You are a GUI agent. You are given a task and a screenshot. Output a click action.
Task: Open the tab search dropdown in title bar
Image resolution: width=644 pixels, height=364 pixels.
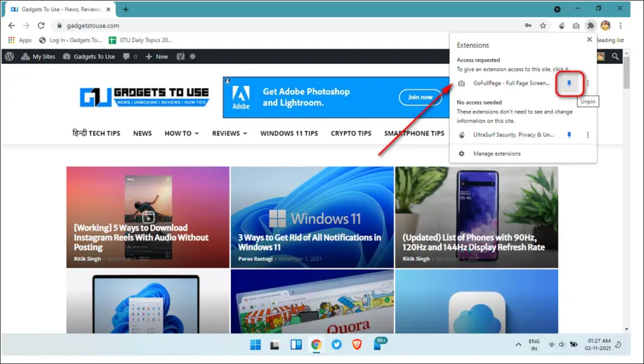(557, 9)
